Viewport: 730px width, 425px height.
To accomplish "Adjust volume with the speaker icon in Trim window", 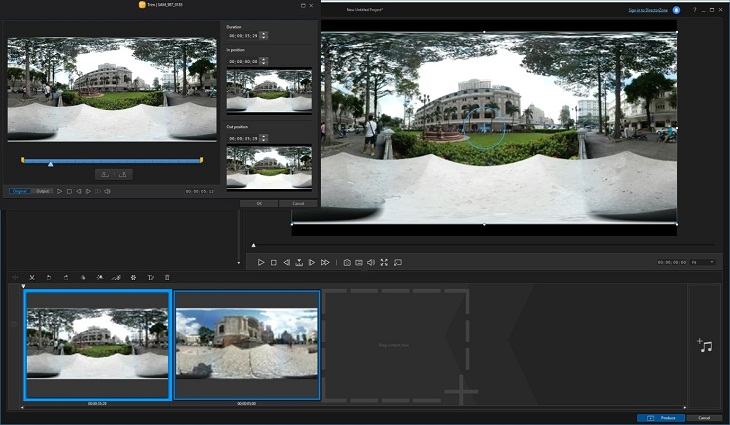I will point(108,191).
